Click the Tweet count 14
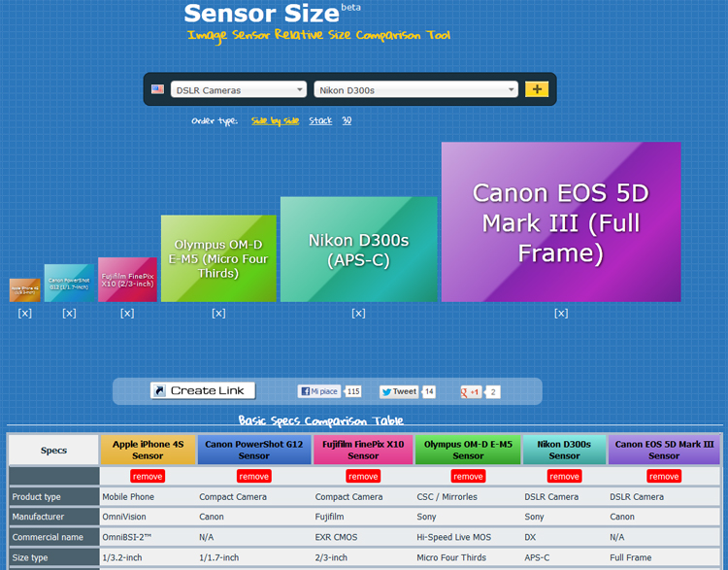The image size is (728, 570). (429, 391)
